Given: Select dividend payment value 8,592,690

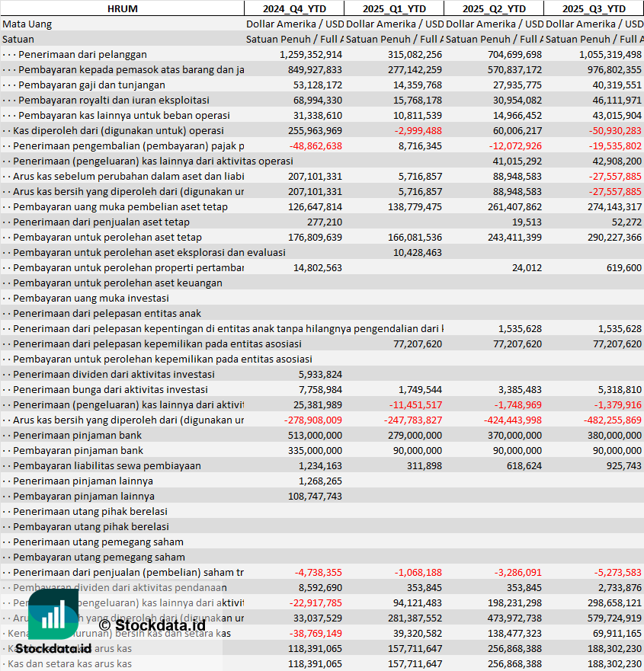Looking at the screenshot, I should 320,588.
